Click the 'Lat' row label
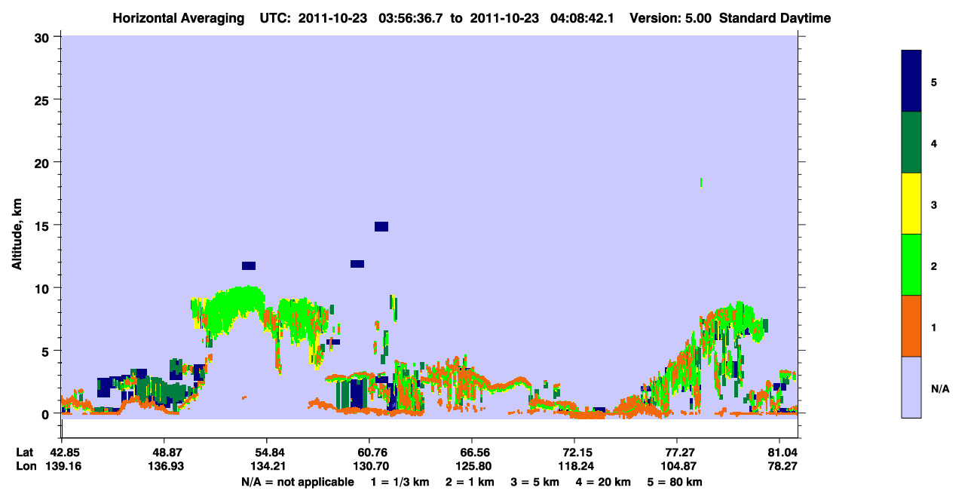Viewport: 980px width, 503px height. pyautogui.click(x=24, y=452)
